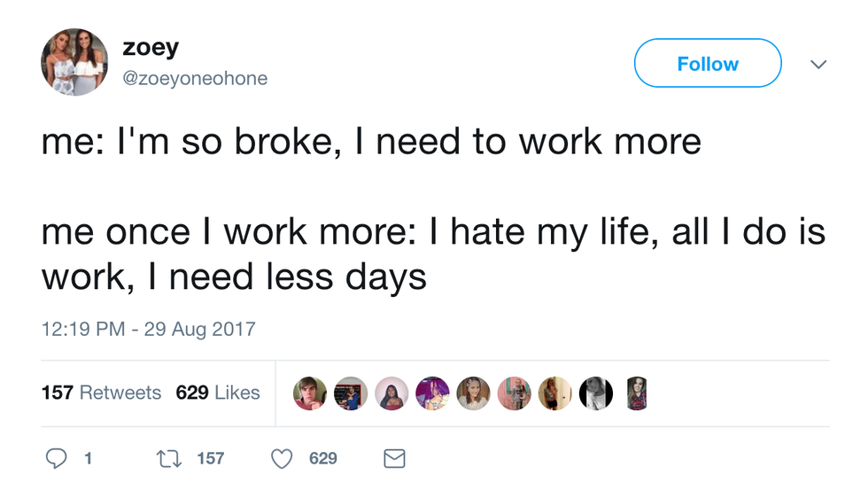Open the zoey display name link

151,50
